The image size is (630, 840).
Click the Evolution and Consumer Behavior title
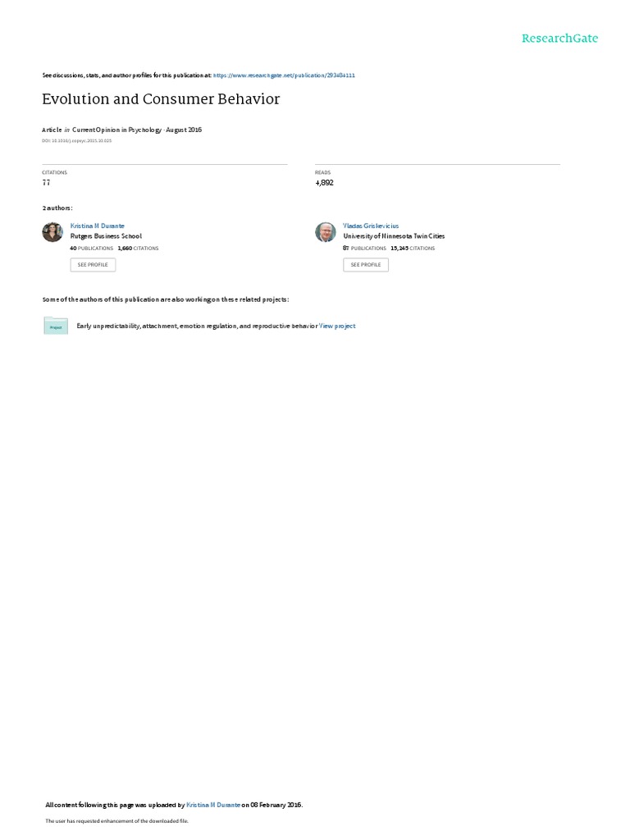point(161,99)
